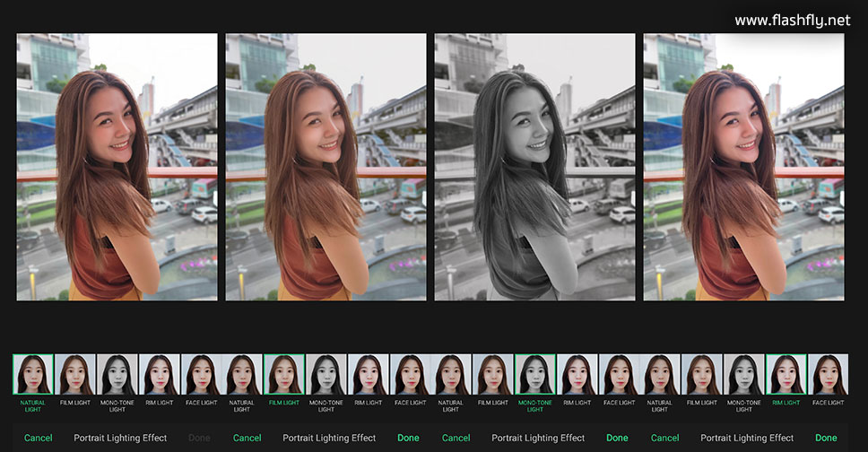Tap Cancel in the leftmost panel
This screenshot has height=452, width=868.
pyautogui.click(x=39, y=438)
